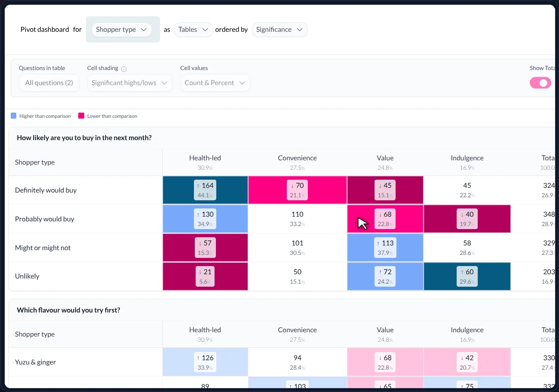Select the Indulgence header in flavour table

click(x=467, y=334)
